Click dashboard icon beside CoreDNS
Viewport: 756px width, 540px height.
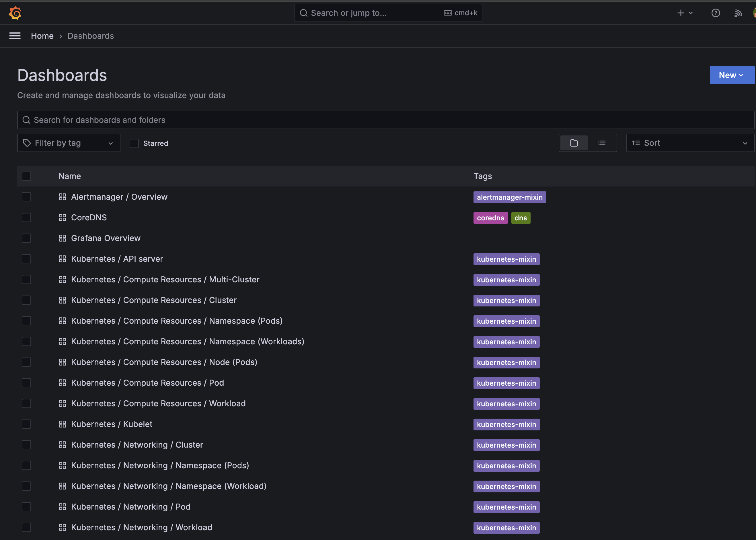(x=63, y=217)
